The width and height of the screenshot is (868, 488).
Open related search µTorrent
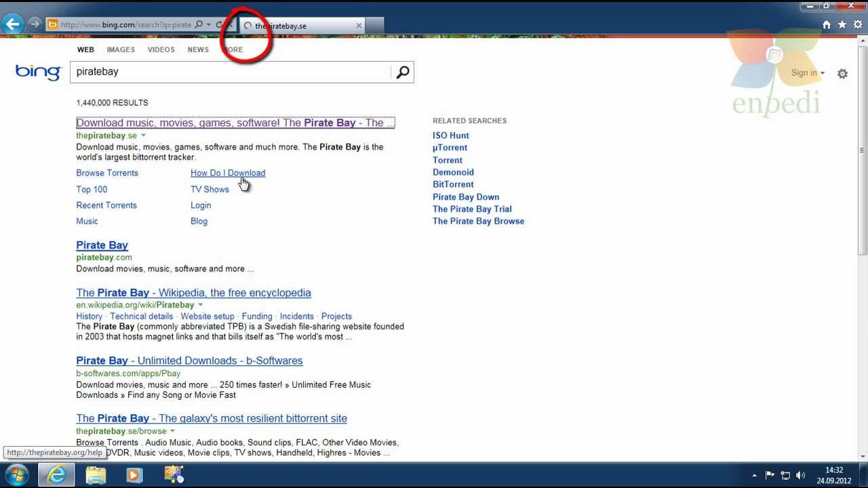[450, 148]
